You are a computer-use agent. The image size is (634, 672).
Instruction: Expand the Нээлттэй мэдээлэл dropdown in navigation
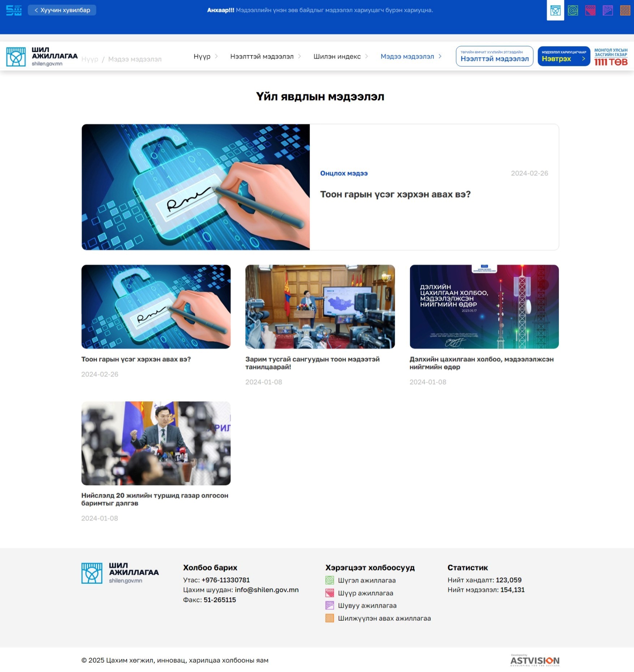pyautogui.click(x=266, y=56)
